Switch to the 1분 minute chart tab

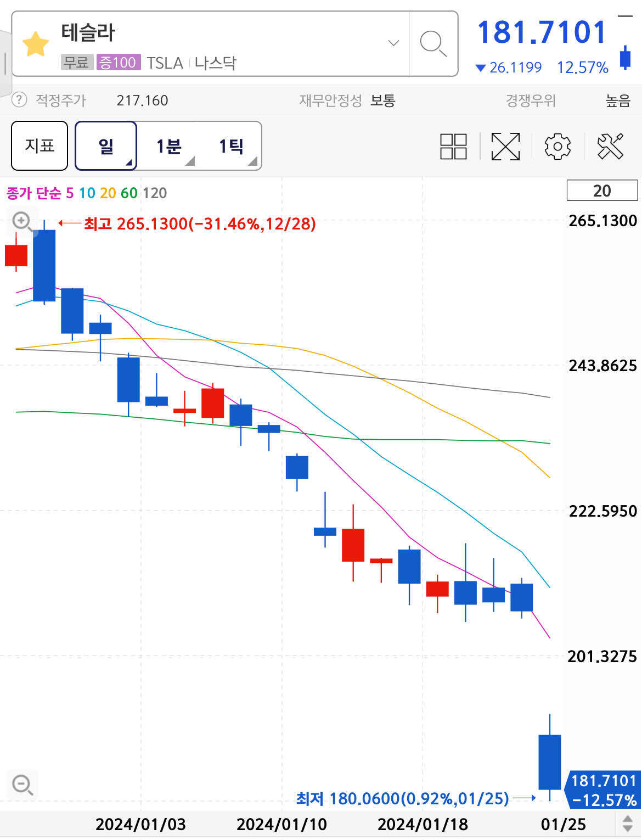click(168, 146)
